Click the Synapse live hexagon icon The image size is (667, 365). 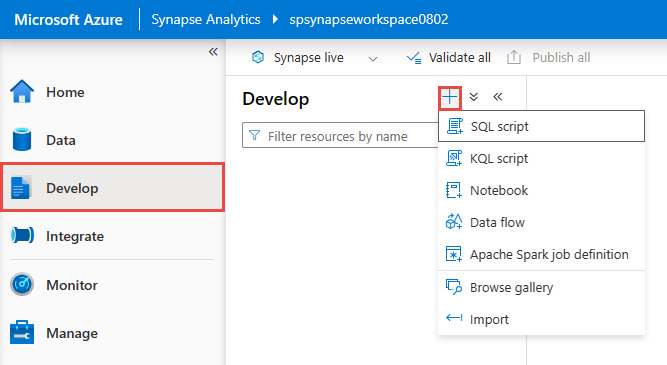point(258,57)
